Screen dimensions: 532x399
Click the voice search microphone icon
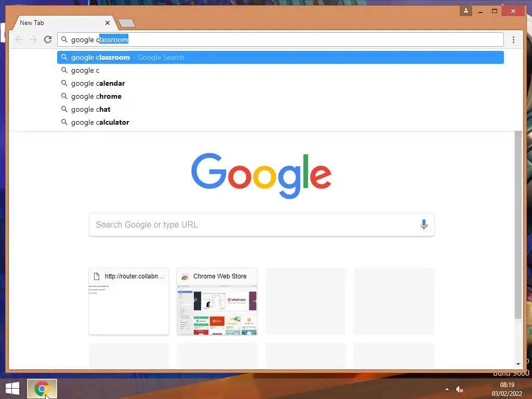click(424, 224)
